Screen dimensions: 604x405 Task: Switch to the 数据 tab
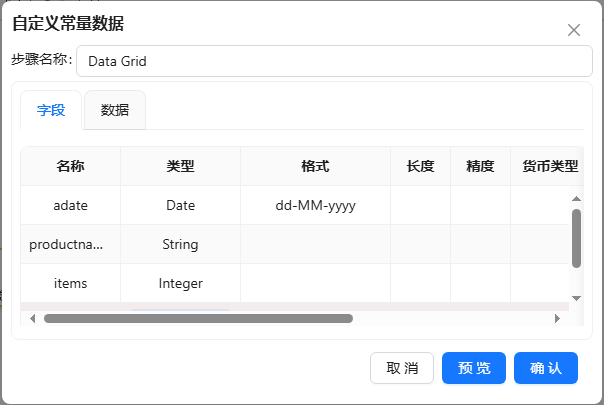(115, 110)
